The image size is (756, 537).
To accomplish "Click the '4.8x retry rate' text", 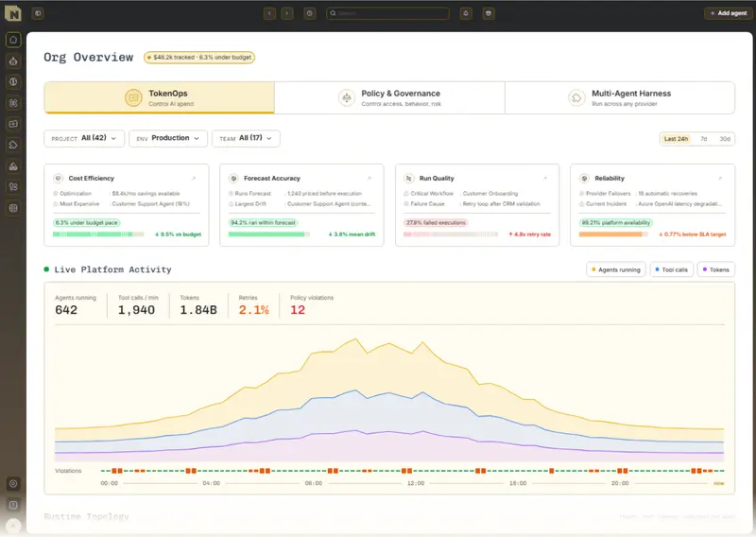I will (x=529, y=234).
